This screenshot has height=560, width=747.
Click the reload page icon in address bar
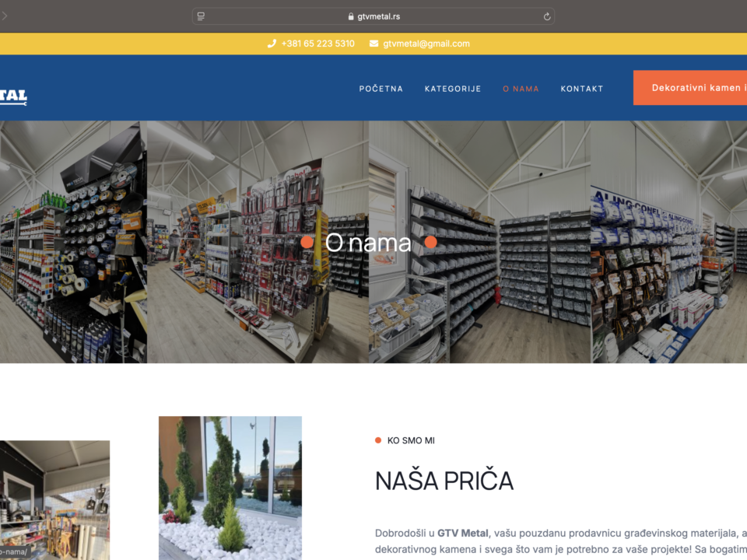click(x=546, y=16)
